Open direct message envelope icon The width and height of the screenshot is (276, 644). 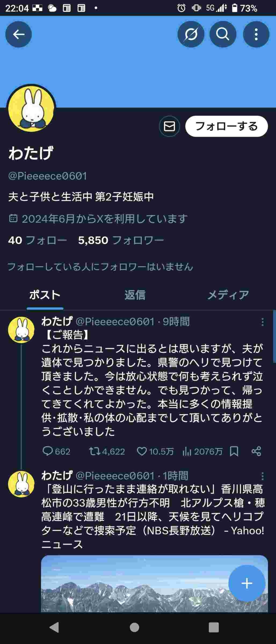tap(169, 126)
